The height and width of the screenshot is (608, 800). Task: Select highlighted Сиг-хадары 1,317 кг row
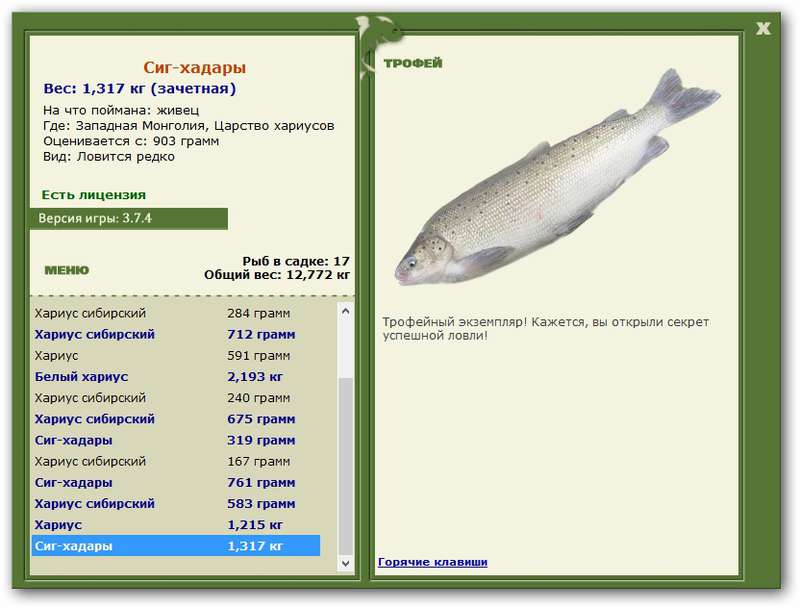176,546
